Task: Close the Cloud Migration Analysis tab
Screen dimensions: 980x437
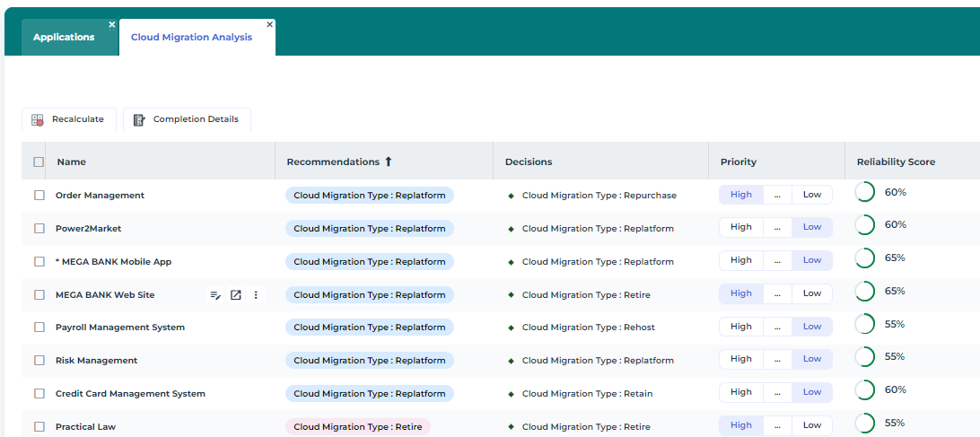Action: (x=269, y=24)
